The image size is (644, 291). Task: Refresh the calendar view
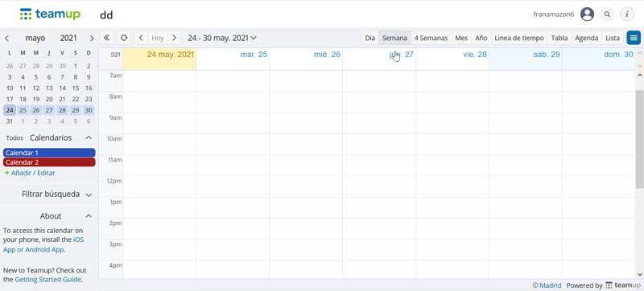click(x=124, y=38)
